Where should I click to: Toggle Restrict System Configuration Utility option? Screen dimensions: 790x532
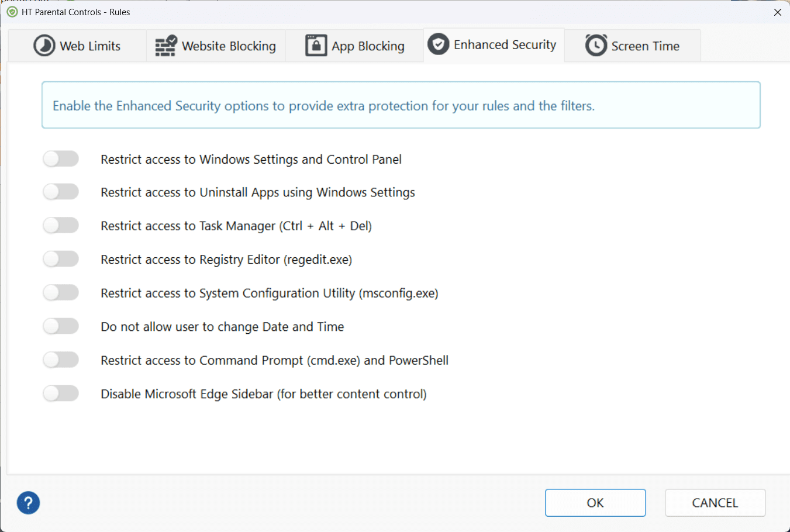(61, 293)
